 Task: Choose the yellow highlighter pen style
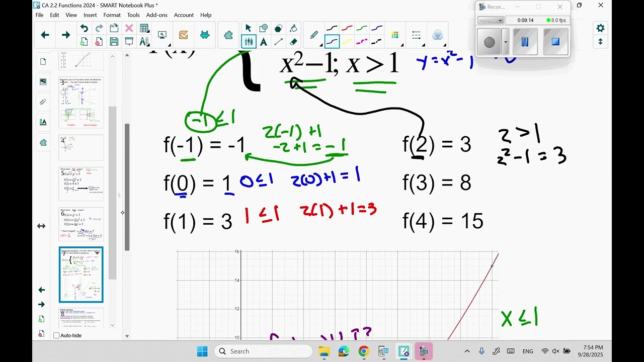click(x=347, y=42)
